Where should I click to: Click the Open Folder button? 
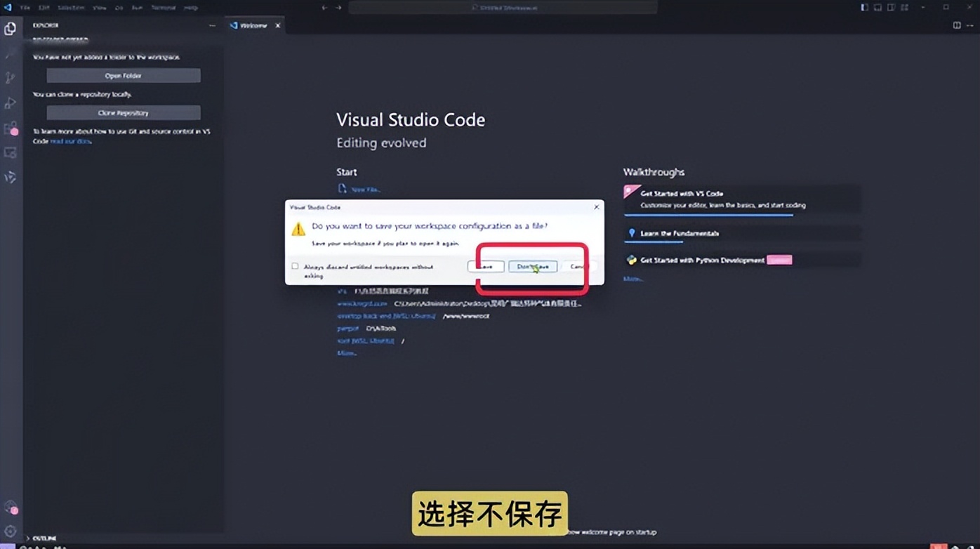[x=124, y=76]
